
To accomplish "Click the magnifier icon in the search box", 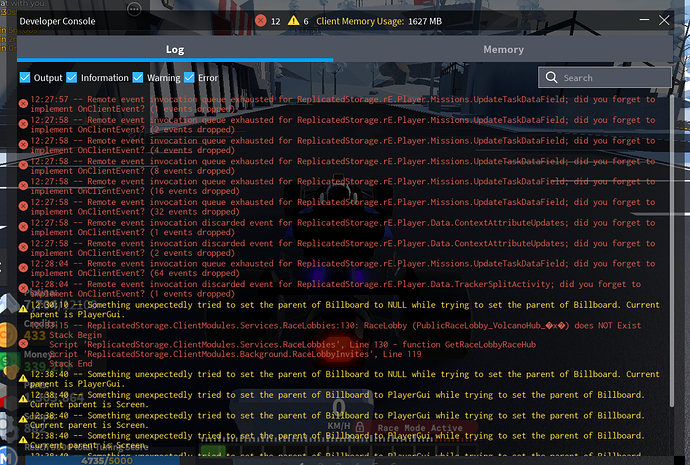I will (551, 77).
